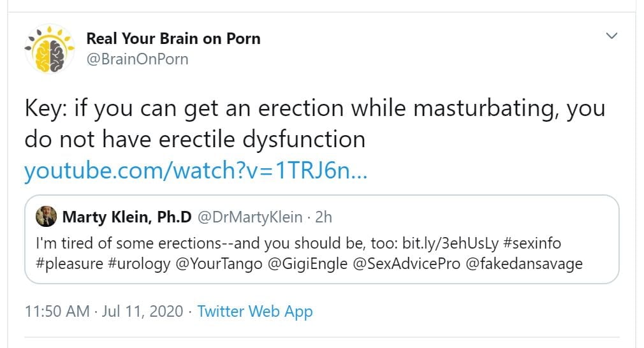Click Marty Klein's small profile photo
The height and width of the screenshot is (348, 644).
pos(47,217)
